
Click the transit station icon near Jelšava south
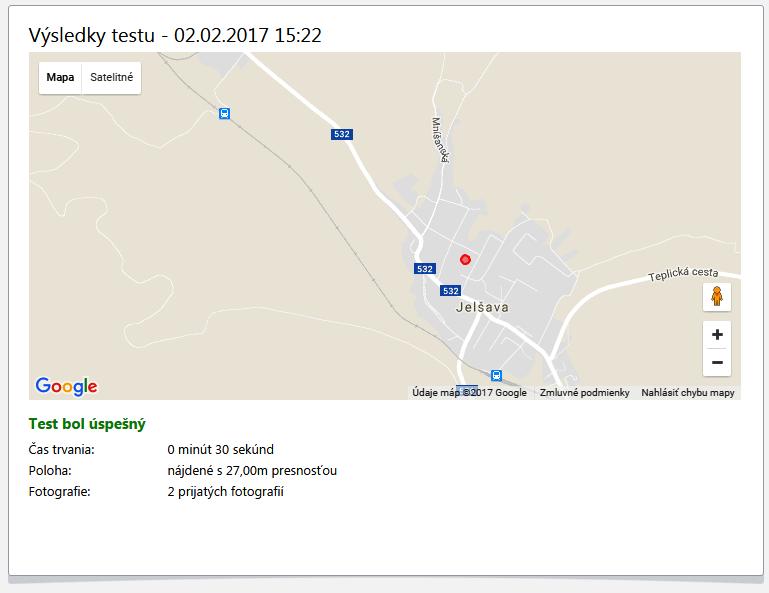(496, 376)
